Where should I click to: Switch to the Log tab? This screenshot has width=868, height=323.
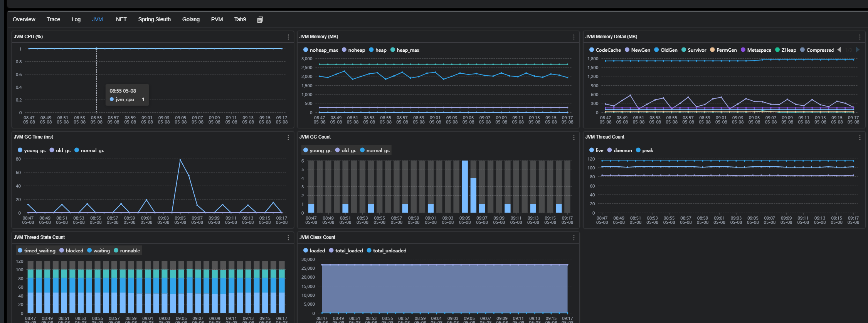(76, 19)
